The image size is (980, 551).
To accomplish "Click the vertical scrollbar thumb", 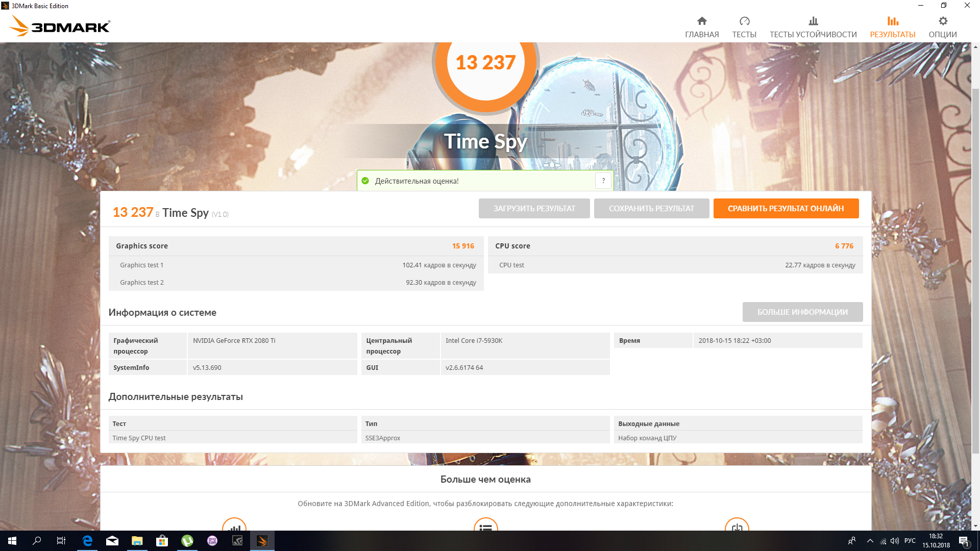I will pos(975,270).
